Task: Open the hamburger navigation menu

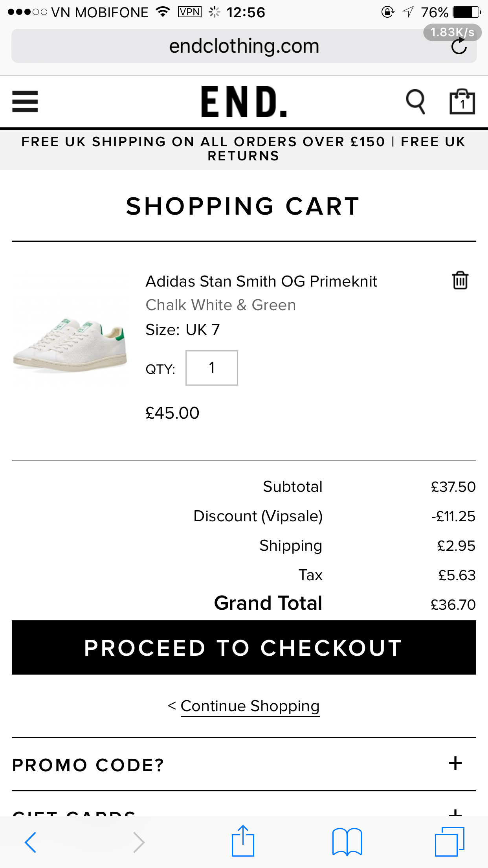Action: [x=25, y=101]
